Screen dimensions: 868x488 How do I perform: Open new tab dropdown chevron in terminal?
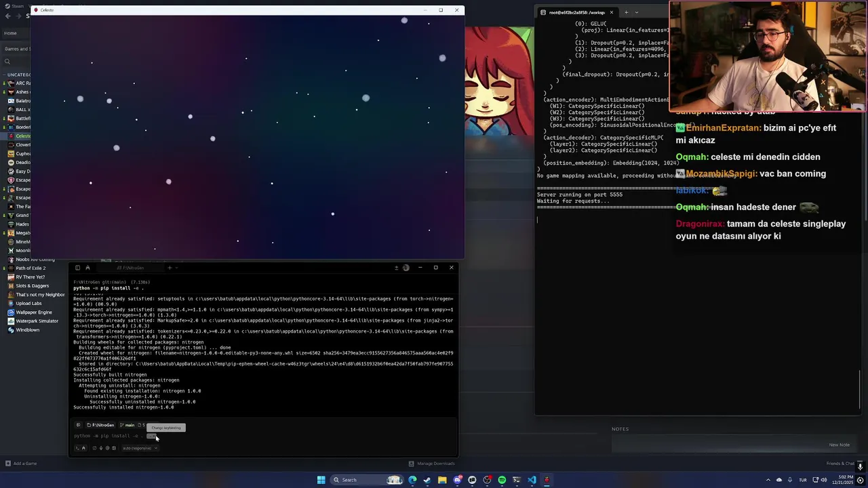(176, 268)
